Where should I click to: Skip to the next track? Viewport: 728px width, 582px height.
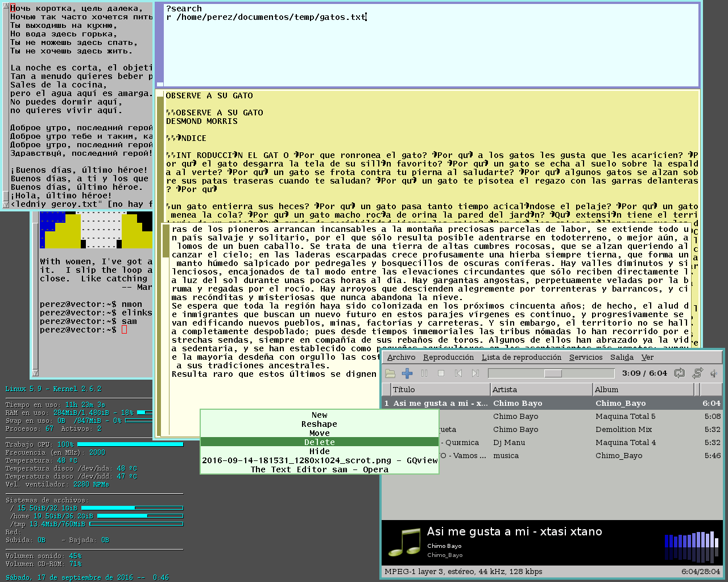475,373
